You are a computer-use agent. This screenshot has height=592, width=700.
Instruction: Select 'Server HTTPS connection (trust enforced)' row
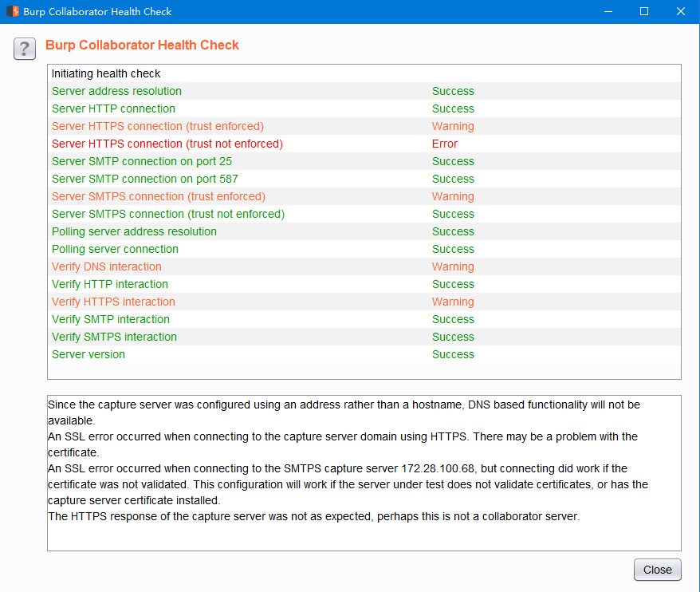click(x=158, y=126)
